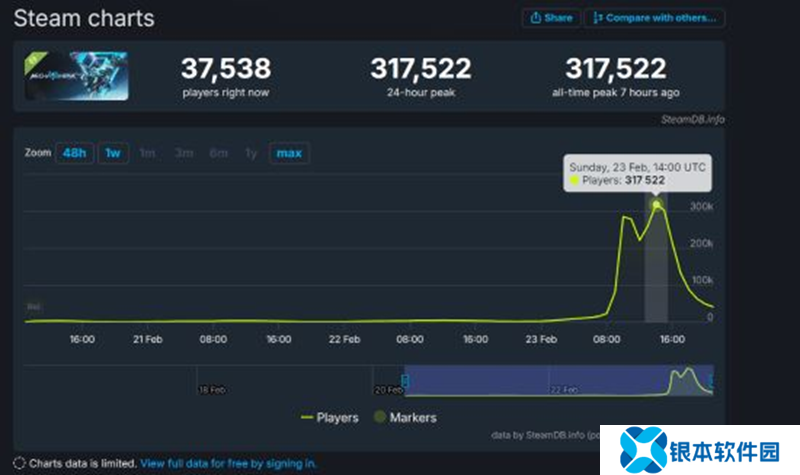Click the info icon beside charts data notice
Viewport: 800px width, 475px height.
(20, 463)
